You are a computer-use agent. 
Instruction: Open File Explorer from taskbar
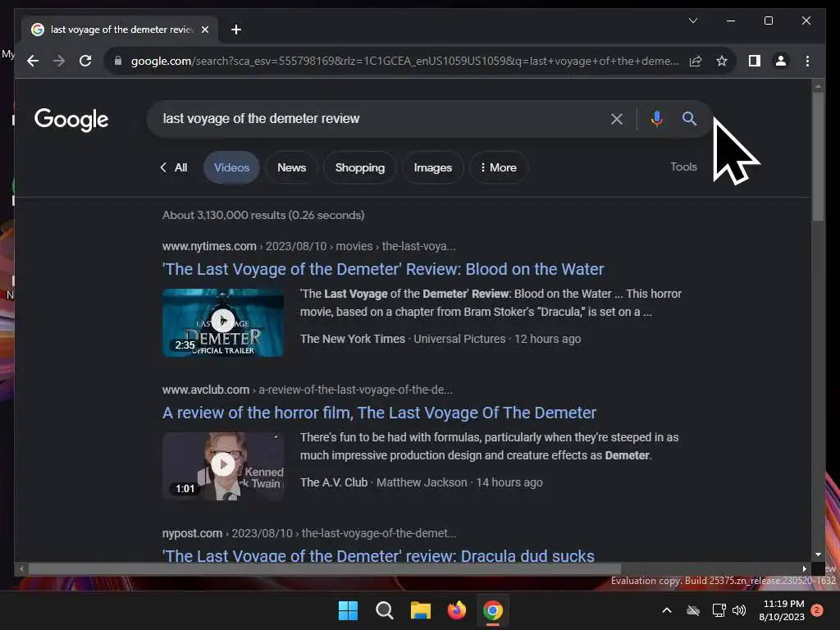click(421, 610)
